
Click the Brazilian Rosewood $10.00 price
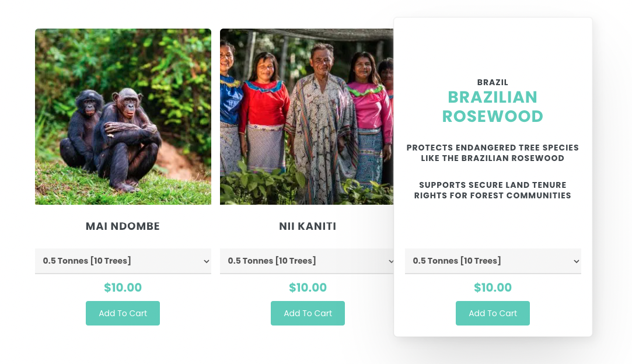coord(493,288)
